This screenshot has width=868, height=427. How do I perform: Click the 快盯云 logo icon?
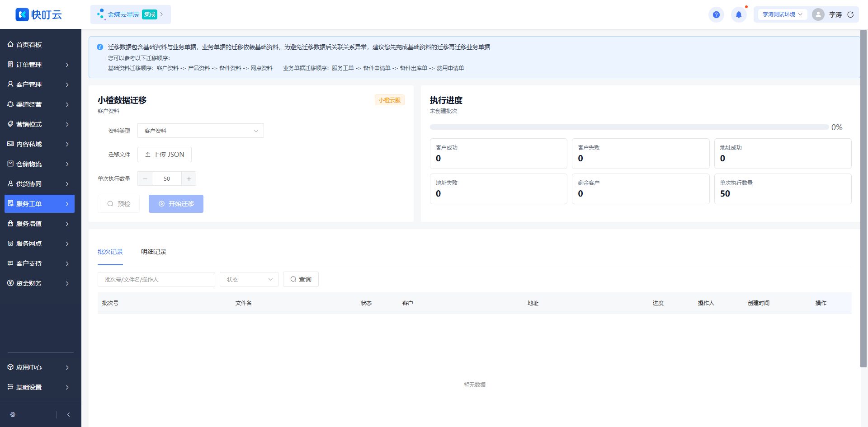22,14
